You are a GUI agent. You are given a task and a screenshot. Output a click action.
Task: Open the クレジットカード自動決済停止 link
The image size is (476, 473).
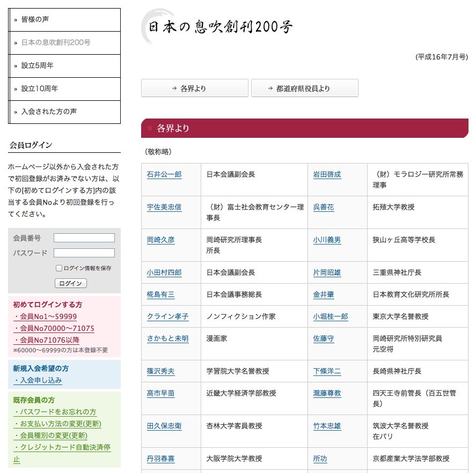[62, 447]
